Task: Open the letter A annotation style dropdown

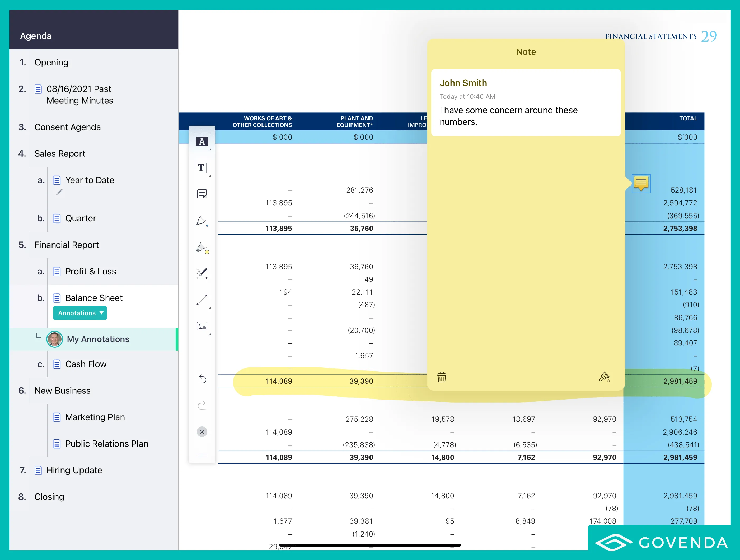Action: coord(210,149)
